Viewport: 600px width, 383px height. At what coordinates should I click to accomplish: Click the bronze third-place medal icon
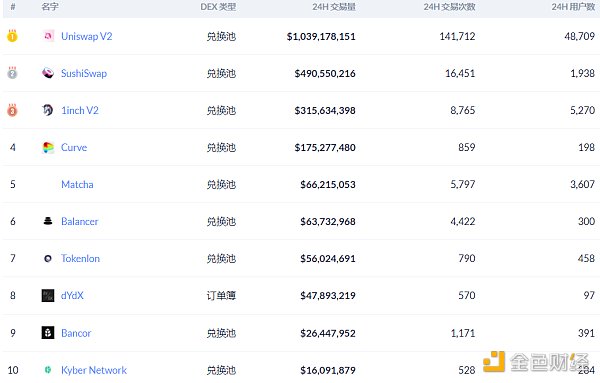tap(12, 110)
